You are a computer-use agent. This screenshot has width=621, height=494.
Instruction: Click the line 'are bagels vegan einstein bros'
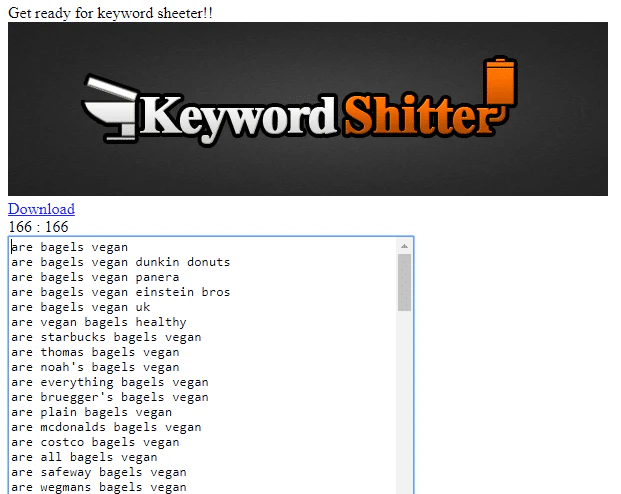(120, 292)
